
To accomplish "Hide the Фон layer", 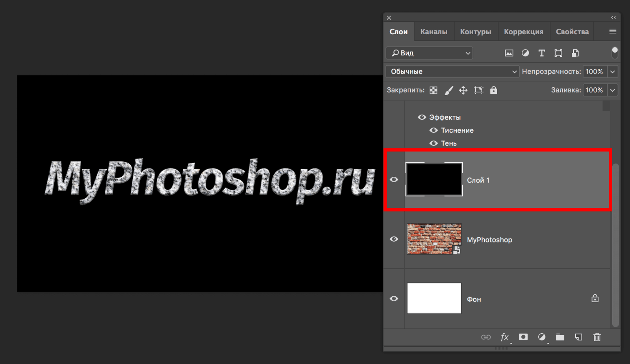I will [394, 299].
